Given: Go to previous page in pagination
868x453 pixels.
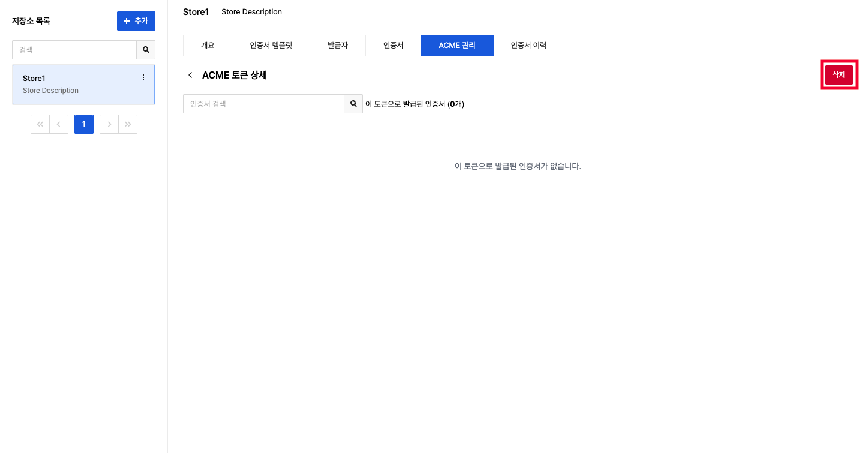Looking at the screenshot, I should (x=59, y=124).
